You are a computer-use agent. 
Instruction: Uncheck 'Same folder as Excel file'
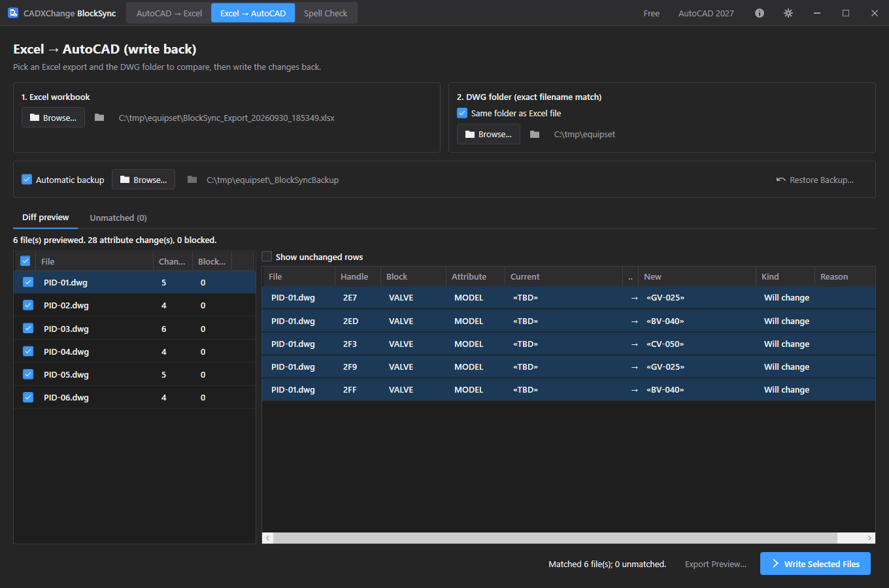point(462,113)
